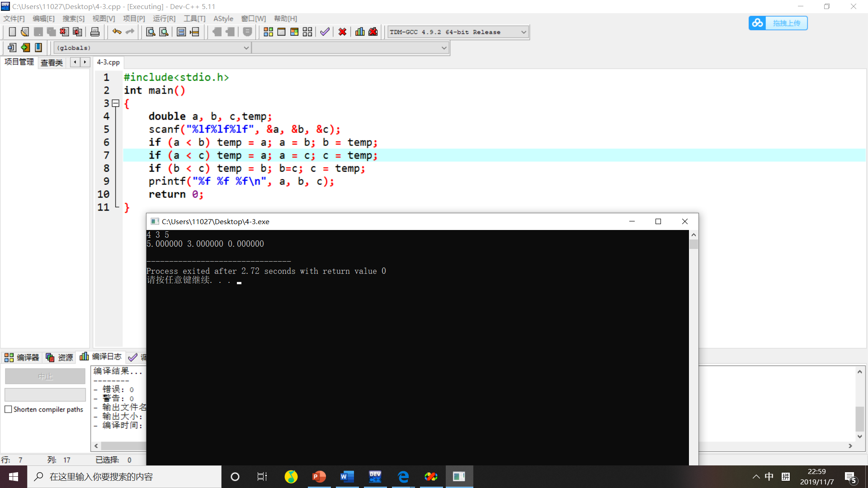
Task: Open the Run menu
Action: click(164, 19)
